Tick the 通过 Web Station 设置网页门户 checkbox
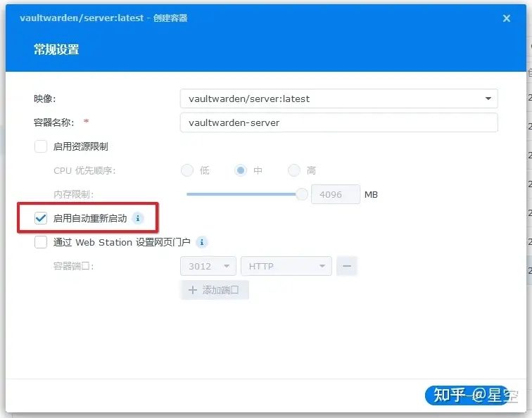 click(x=41, y=242)
